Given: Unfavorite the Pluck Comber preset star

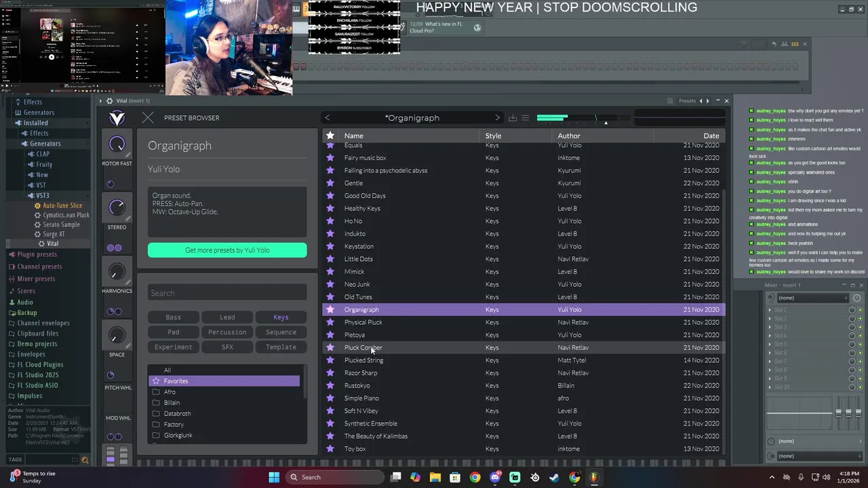Looking at the screenshot, I should (x=330, y=348).
